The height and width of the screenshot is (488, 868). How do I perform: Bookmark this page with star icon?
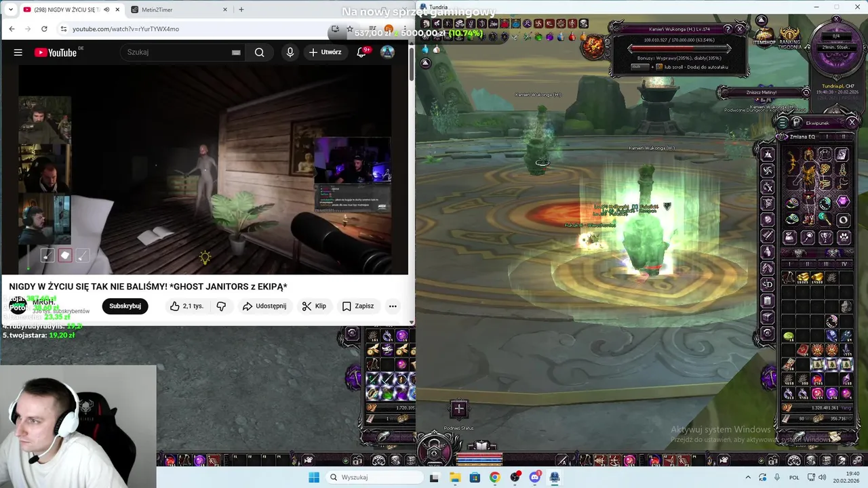(x=349, y=29)
